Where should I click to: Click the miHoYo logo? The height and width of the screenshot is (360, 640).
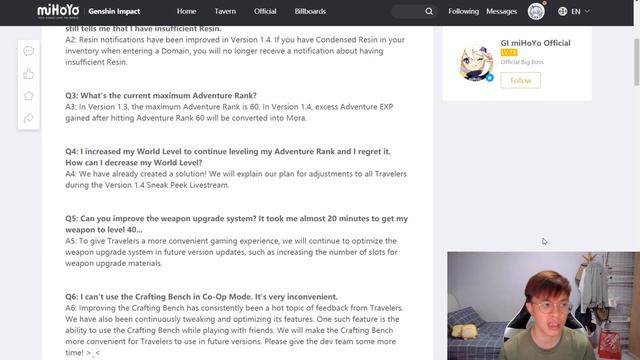58,11
